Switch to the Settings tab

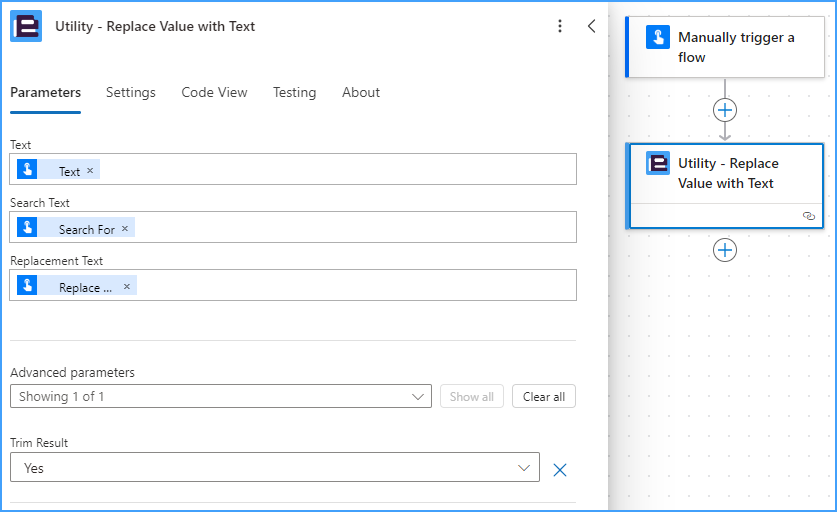(131, 92)
